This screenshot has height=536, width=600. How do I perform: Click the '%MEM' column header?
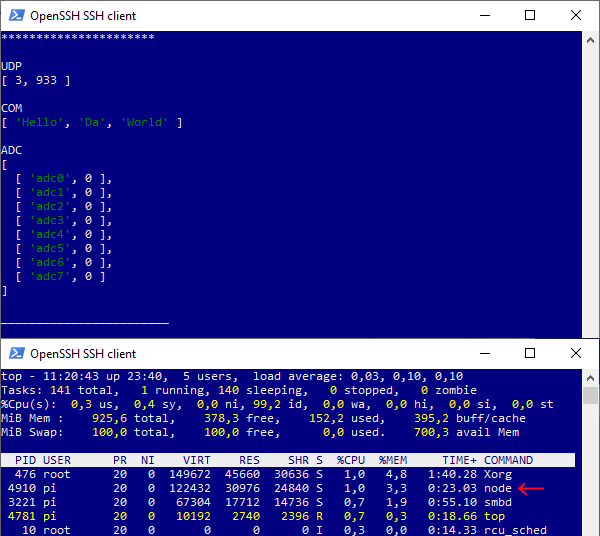393,460
